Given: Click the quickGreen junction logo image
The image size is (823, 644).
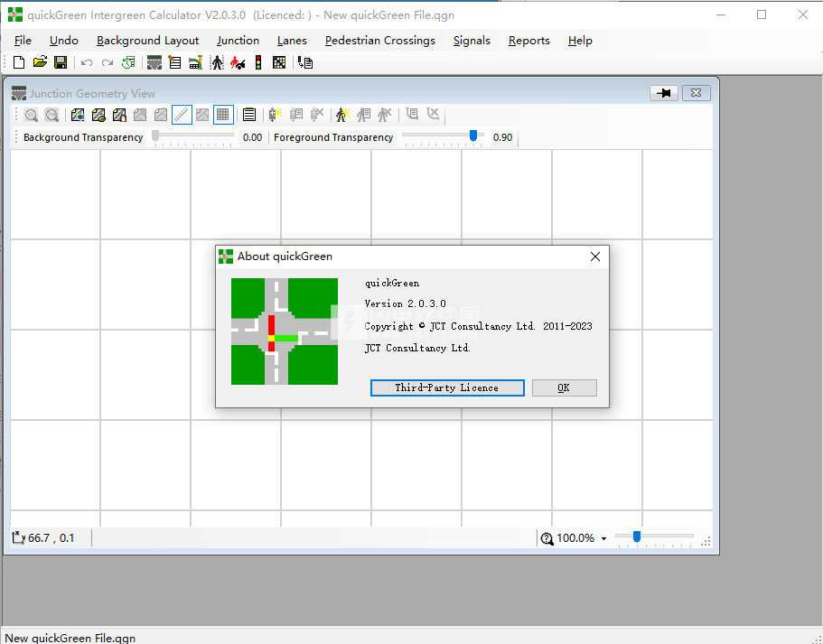Looking at the screenshot, I should (285, 331).
